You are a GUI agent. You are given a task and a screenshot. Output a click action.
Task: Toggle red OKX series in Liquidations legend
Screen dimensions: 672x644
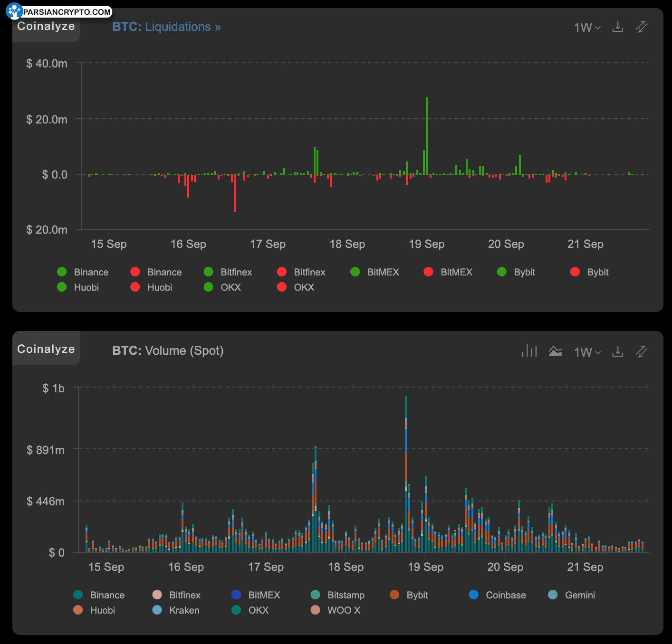296,287
